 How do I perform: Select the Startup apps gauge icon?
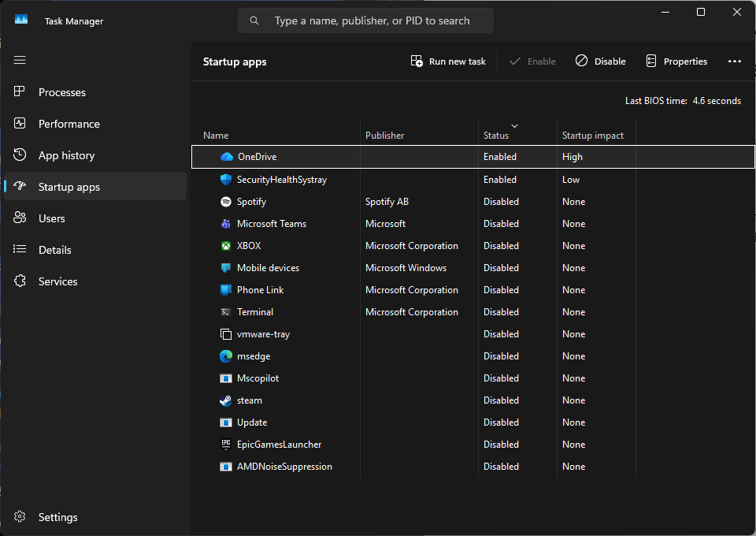click(20, 186)
